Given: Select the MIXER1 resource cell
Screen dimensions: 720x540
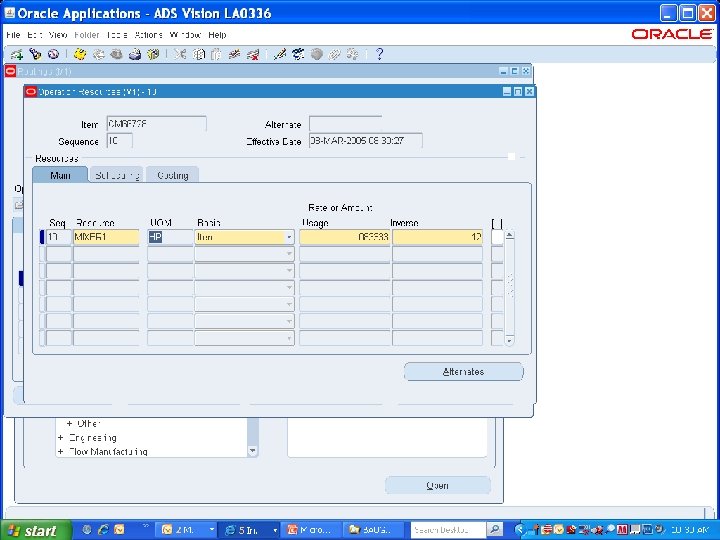Looking at the screenshot, I should (106, 237).
